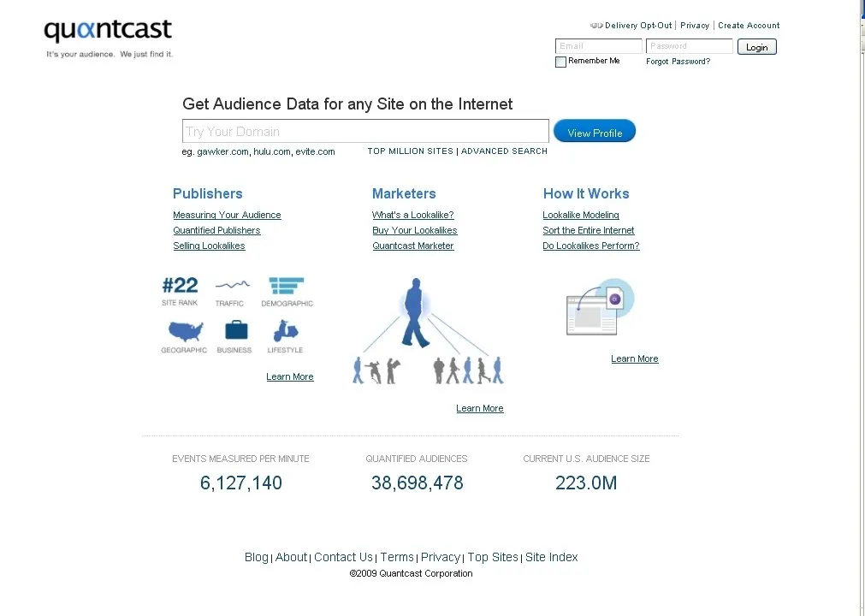Click the Delivery Opt-Out icon

click(596, 25)
